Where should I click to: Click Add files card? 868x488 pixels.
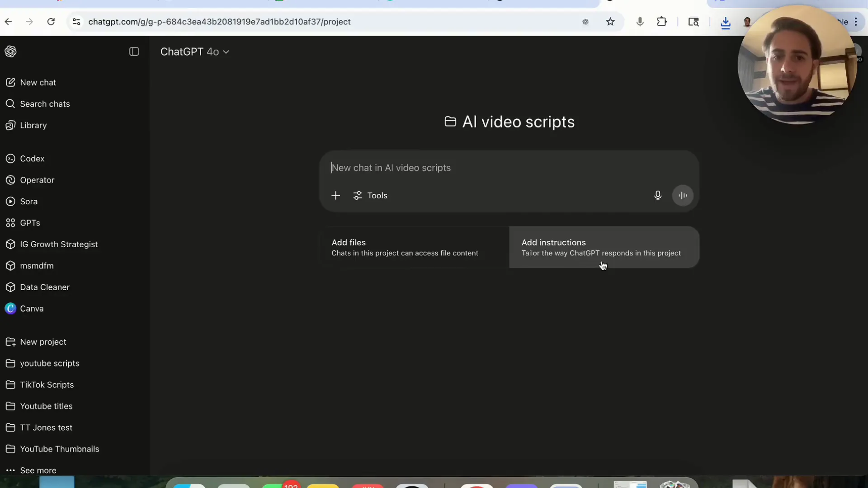[414, 248]
